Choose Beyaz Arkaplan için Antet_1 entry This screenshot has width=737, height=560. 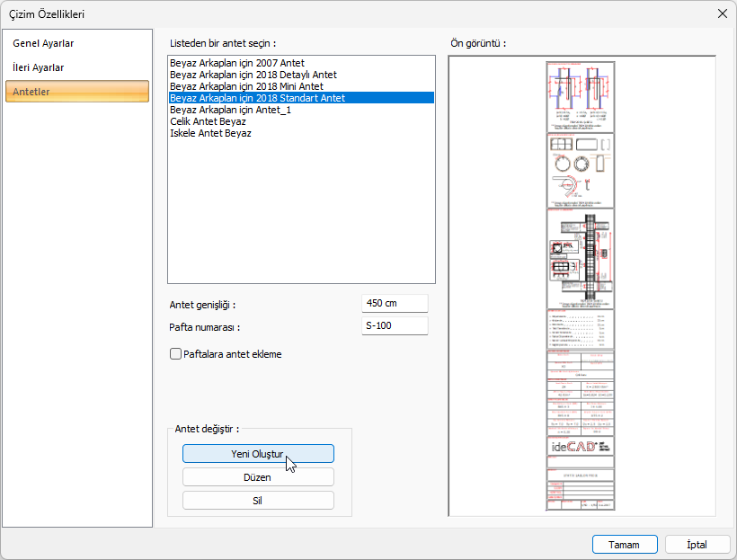point(230,110)
